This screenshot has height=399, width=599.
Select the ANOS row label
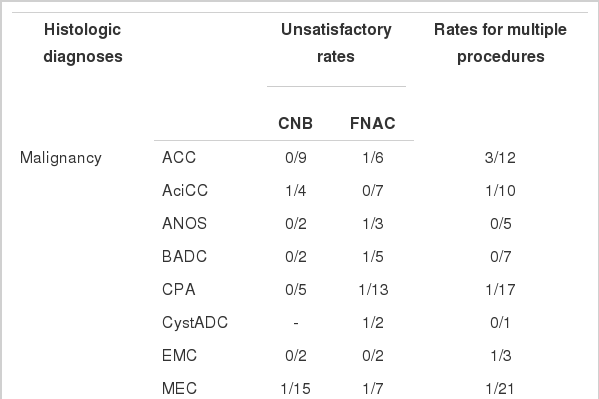click(185, 223)
